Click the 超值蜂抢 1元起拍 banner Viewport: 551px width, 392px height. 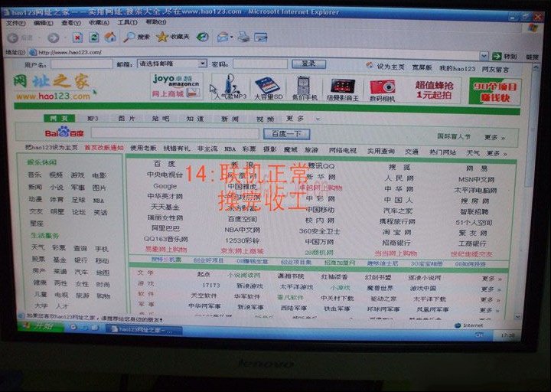(435, 90)
